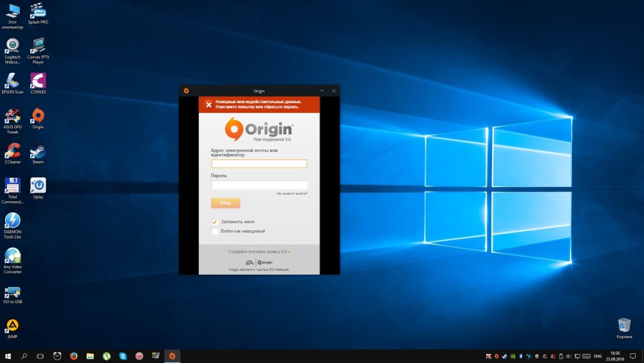Click the red record taskbar icon
This screenshot has height=363, width=644.
(139, 356)
